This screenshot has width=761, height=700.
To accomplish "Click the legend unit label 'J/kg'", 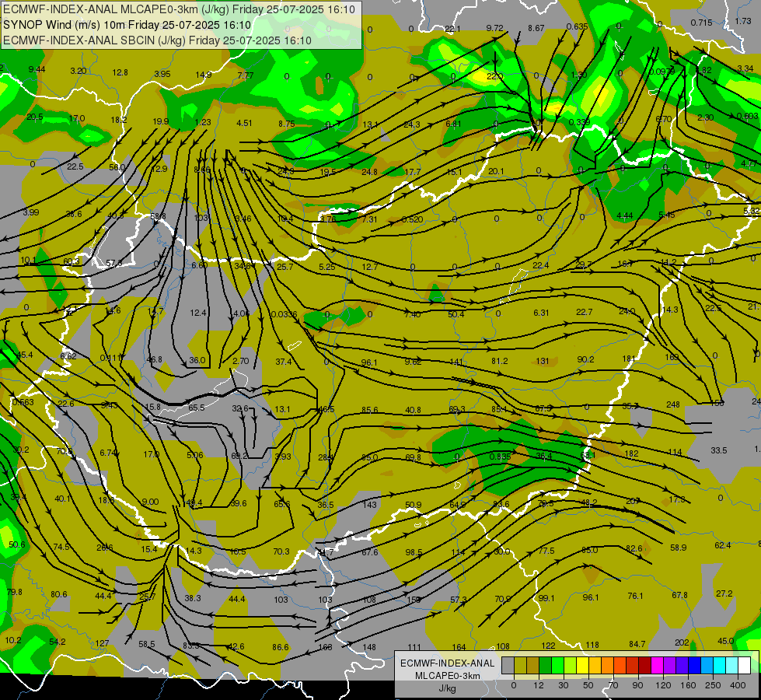I will 447,688.
